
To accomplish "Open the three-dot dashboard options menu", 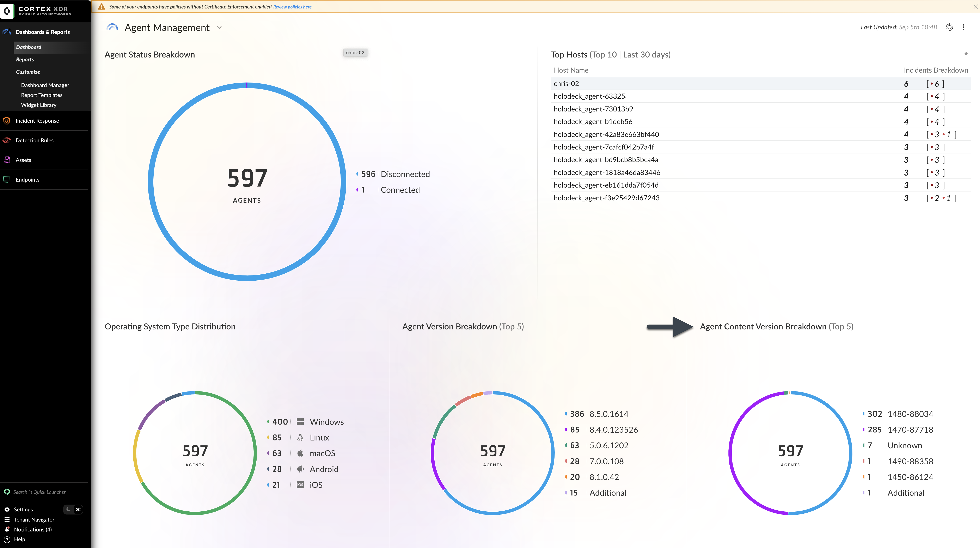I will 964,27.
